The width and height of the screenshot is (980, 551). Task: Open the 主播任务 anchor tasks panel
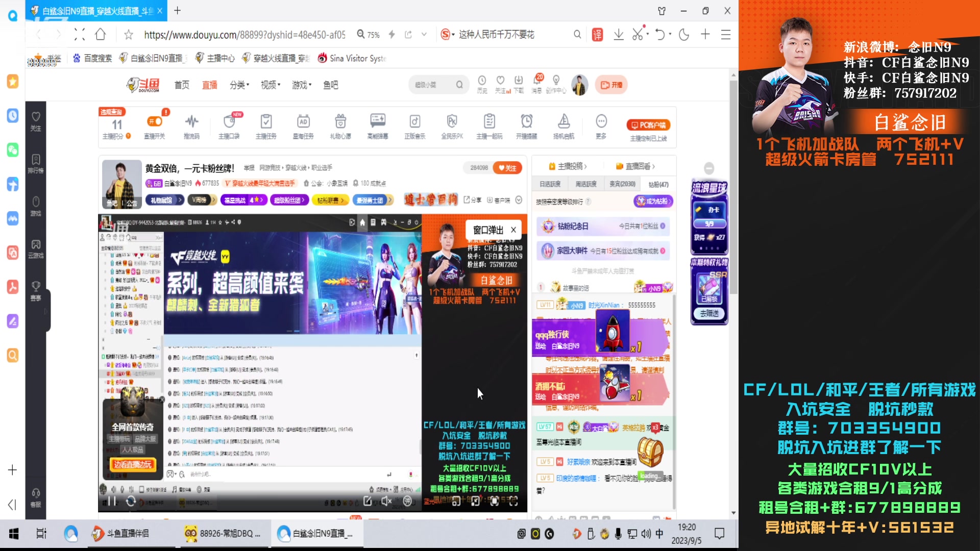coord(266,125)
